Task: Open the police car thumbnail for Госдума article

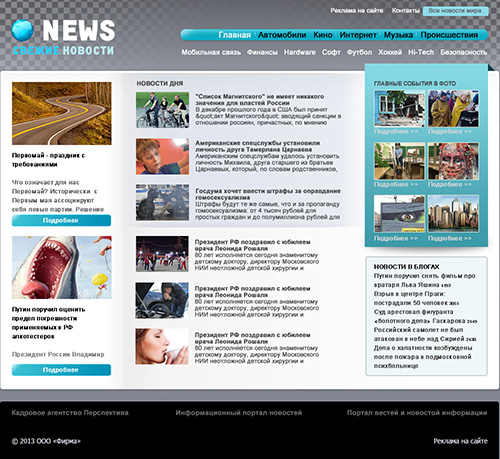Action: (162, 202)
